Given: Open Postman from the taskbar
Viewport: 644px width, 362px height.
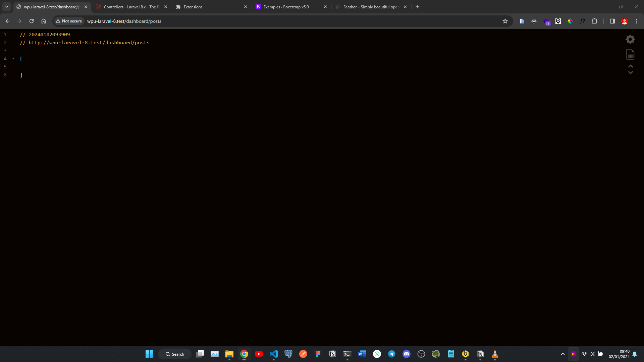Looking at the screenshot, I should click(303, 354).
